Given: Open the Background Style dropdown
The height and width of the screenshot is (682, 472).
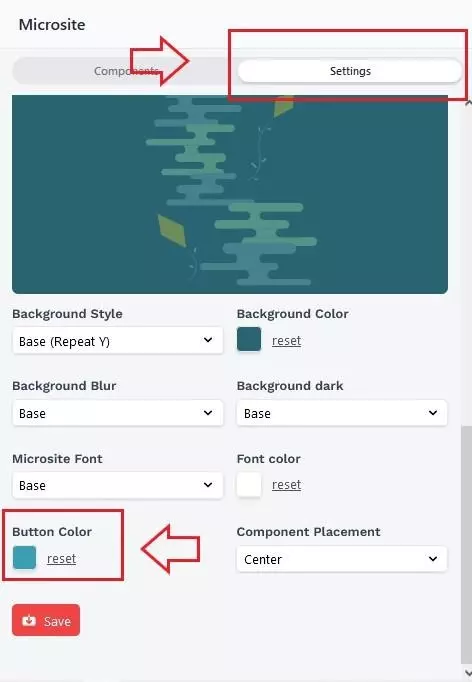Looking at the screenshot, I should (117, 341).
